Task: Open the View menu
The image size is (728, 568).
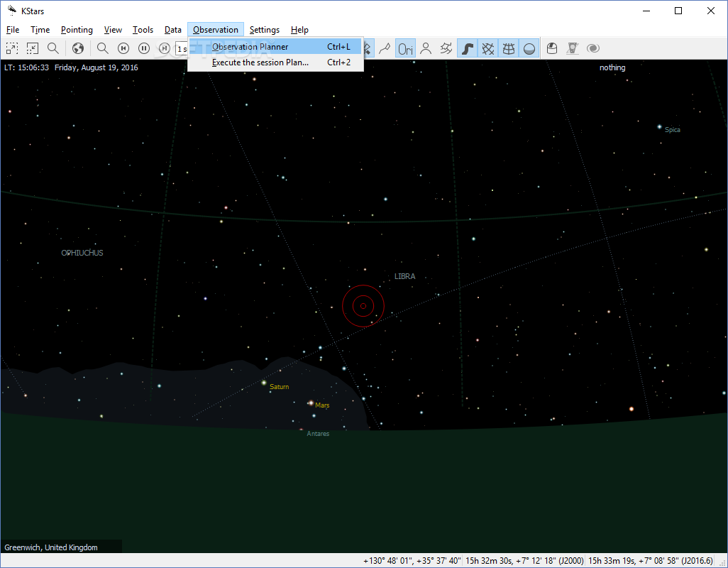Action: [113, 30]
